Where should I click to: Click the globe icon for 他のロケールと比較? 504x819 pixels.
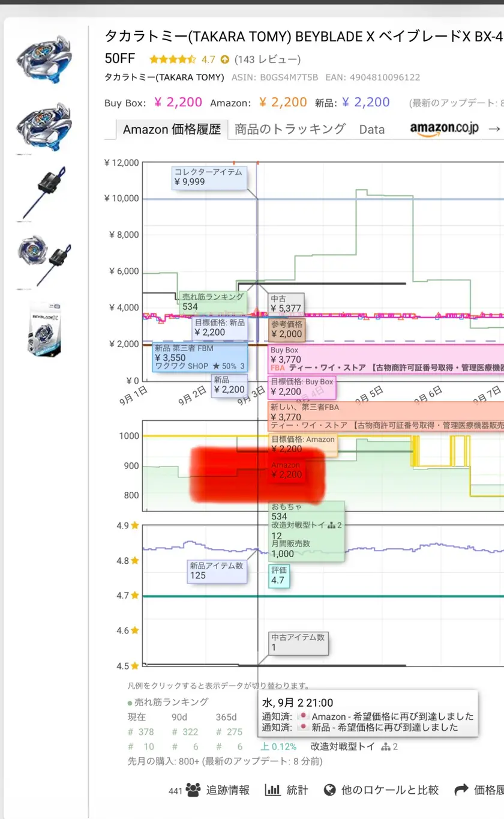(x=329, y=790)
